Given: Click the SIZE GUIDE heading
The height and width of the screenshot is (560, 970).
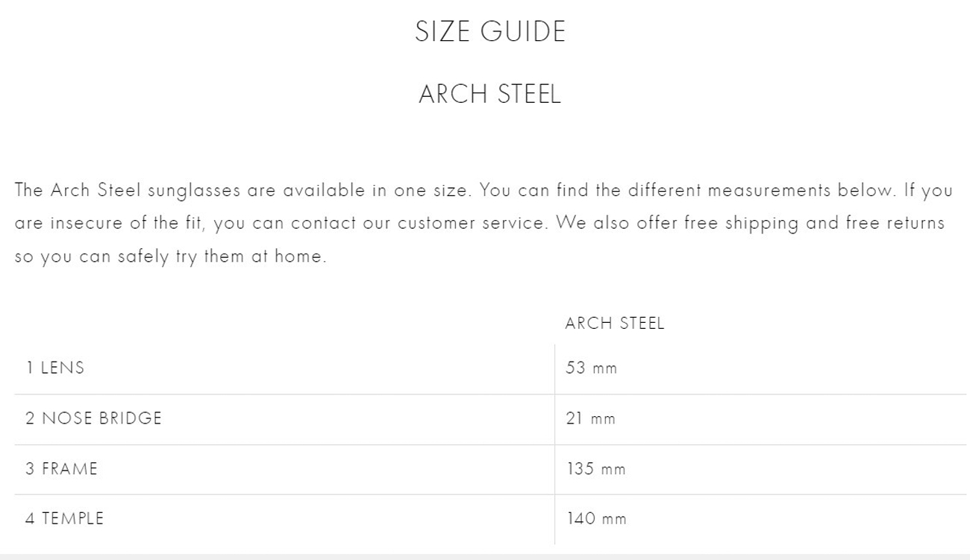Looking at the screenshot, I should click(490, 31).
